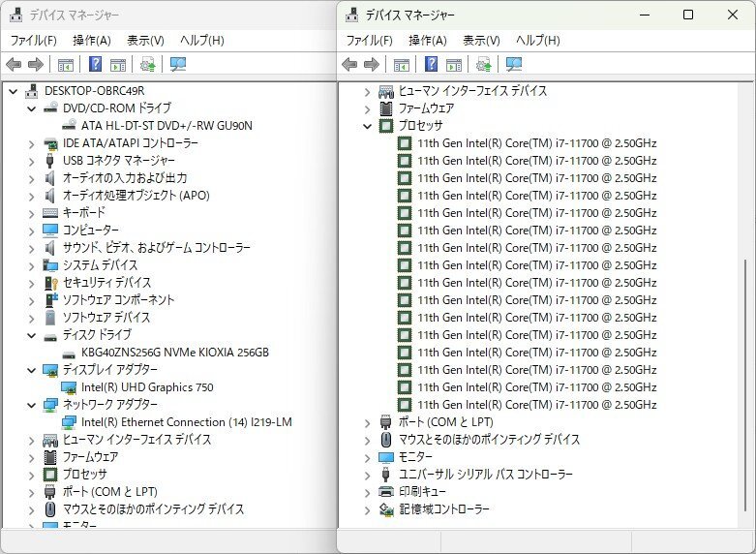Collapse the ディスク ドライブ category
The height and width of the screenshot is (554, 756).
[x=31, y=335]
